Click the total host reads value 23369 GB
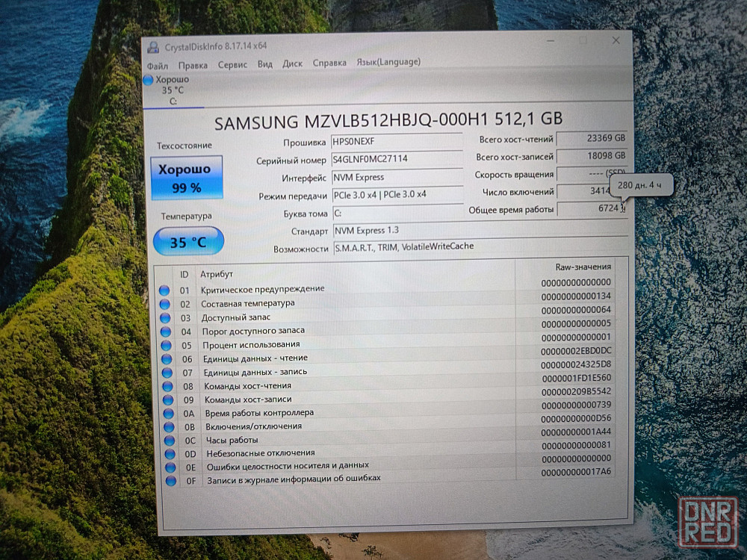This screenshot has width=747, height=560. point(591,139)
